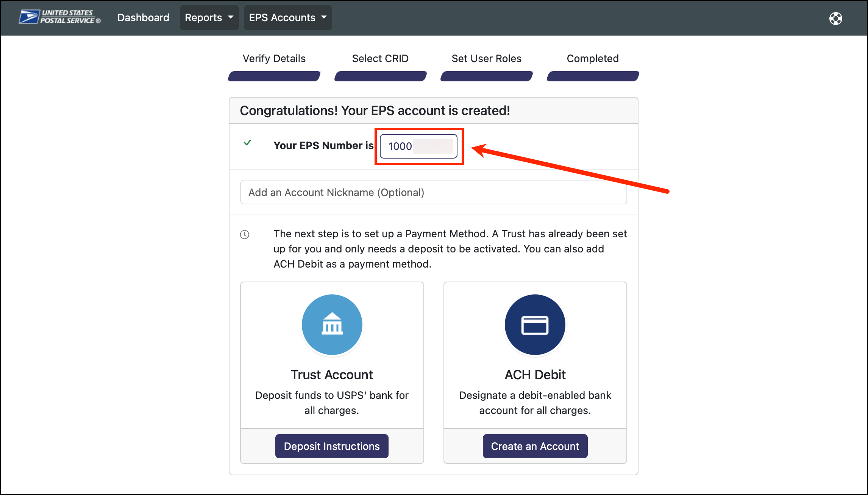Click the blue Trust Account bank icon
Screen dimensions: 868x495
click(x=332, y=325)
